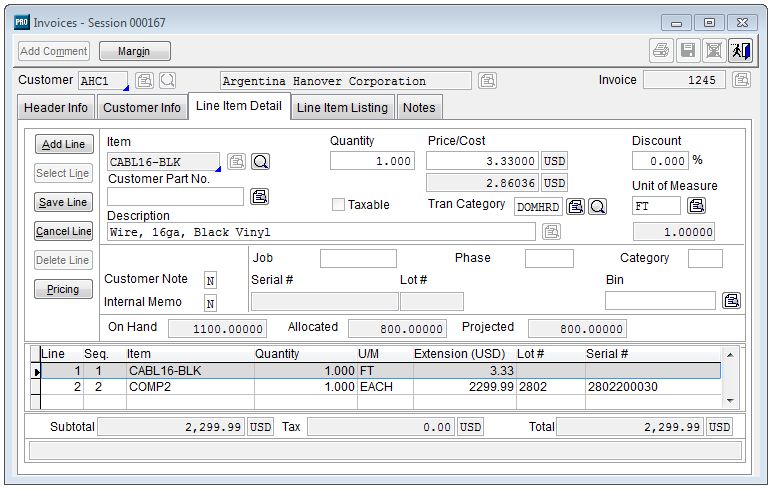Screen dimensions: 771x490
Task: Click the Discount percent field
Action: click(660, 161)
